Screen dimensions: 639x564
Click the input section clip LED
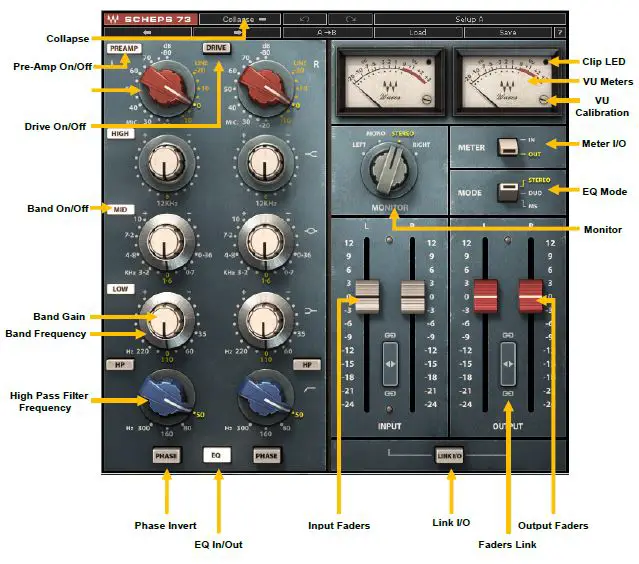[390, 240]
